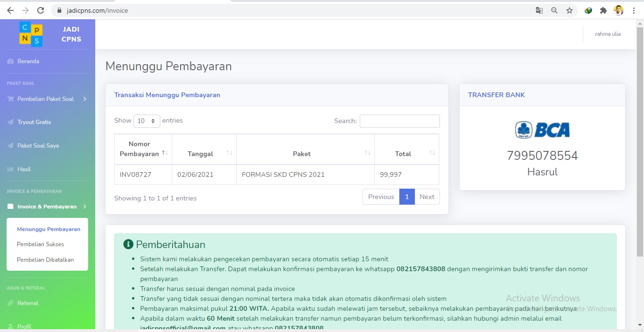Reload the page using the refresh icon
Screen dimensions: 644x332
click(x=40, y=10)
